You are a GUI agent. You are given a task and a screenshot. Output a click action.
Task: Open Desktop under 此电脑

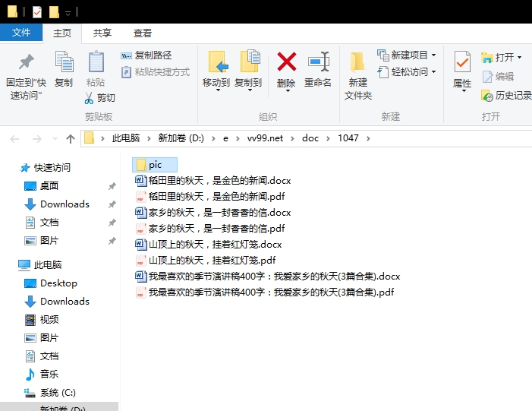click(x=51, y=283)
